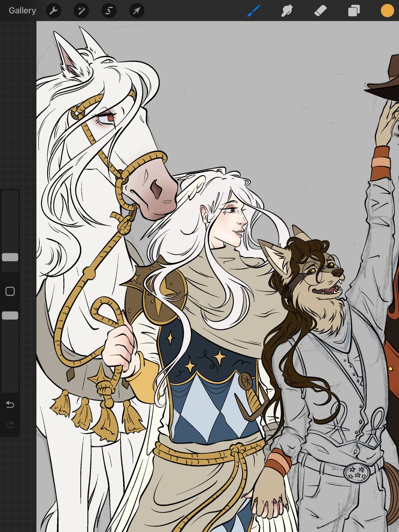
Task: Select the Selection tool
Action: pyautogui.click(x=109, y=11)
